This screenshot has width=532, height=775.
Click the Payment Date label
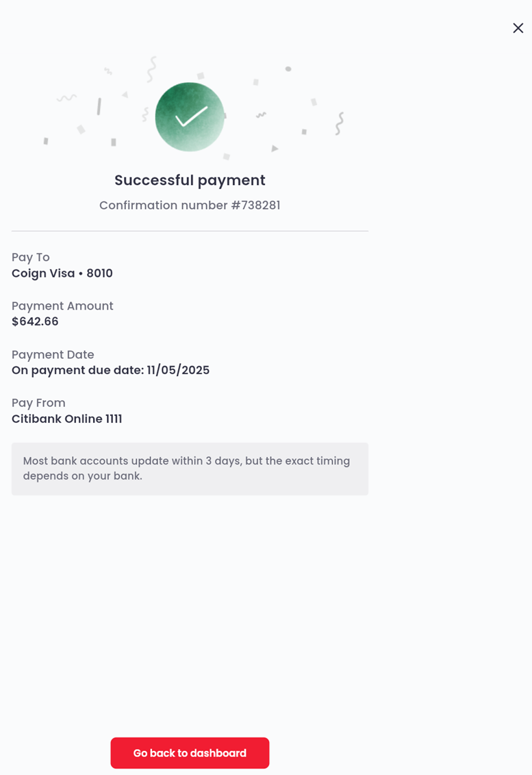coord(53,354)
